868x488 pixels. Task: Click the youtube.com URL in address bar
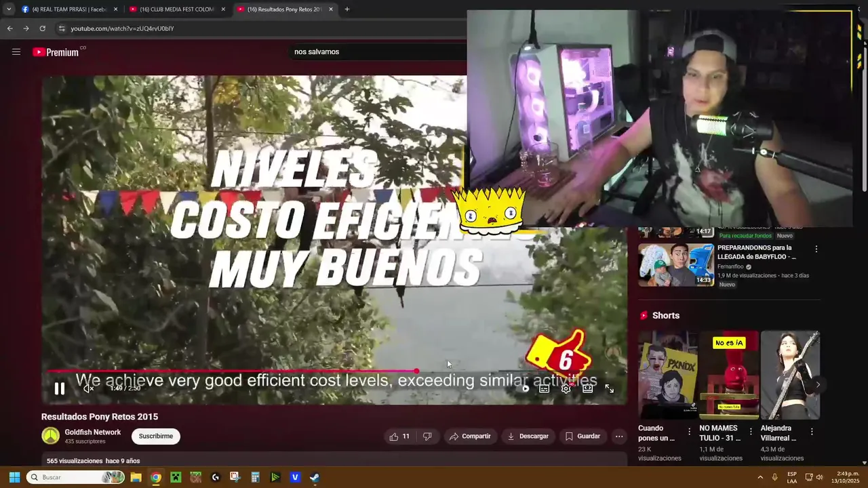(x=122, y=28)
